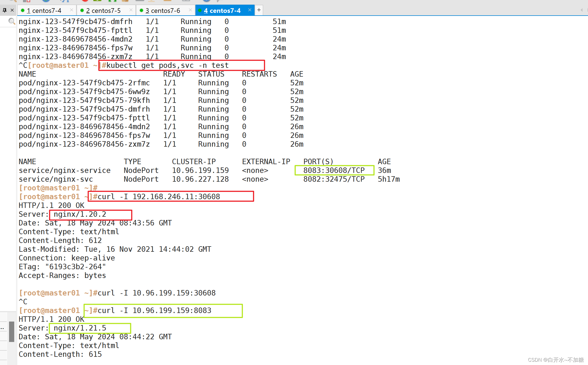Click pod/nginx-123-8469678456-zxm7z row
Viewport: 588px width, 365px height.
161,144
